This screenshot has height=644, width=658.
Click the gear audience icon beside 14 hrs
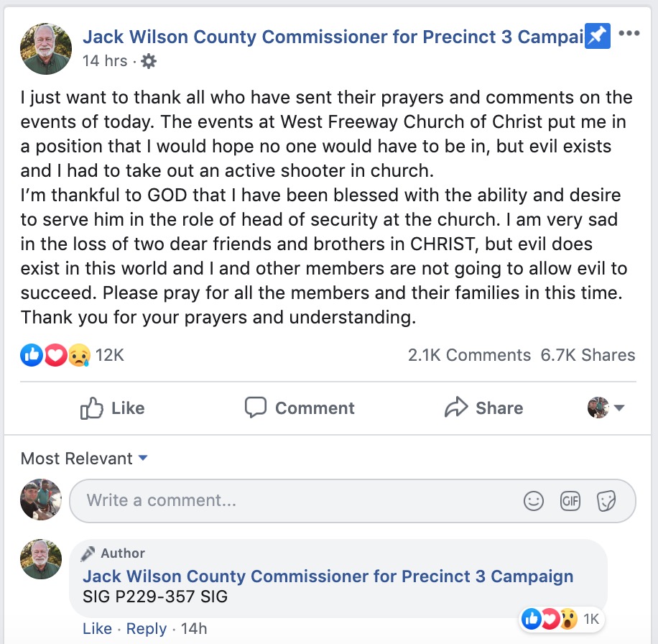click(149, 61)
